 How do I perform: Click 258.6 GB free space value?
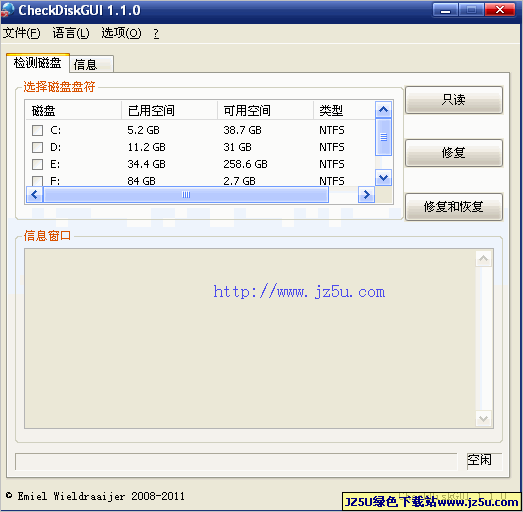click(x=245, y=164)
